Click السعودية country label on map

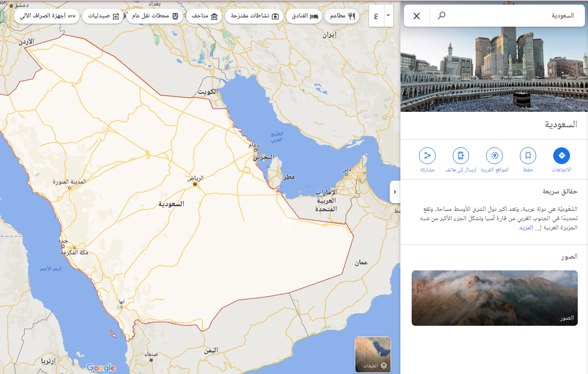coord(171,204)
